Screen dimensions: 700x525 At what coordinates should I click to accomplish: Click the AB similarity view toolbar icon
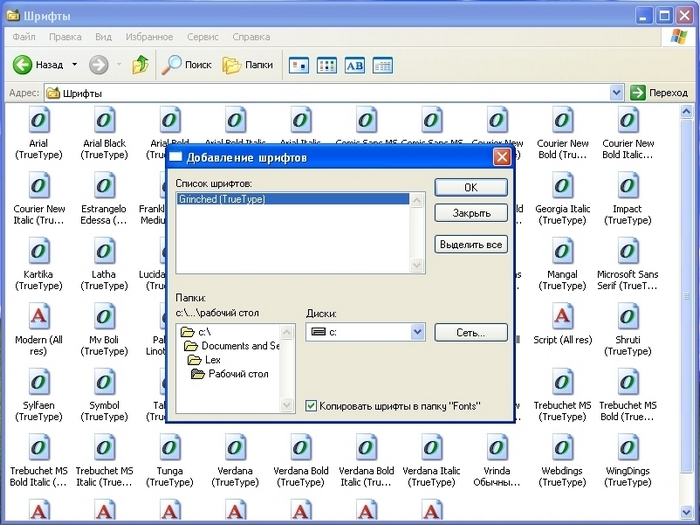point(354,65)
